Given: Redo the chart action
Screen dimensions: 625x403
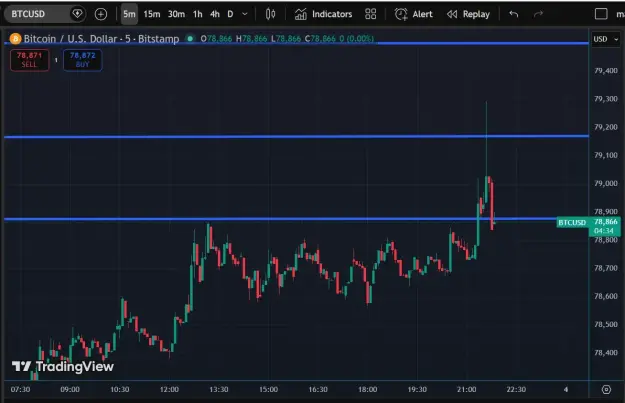Looking at the screenshot, I should click(538, 14).
